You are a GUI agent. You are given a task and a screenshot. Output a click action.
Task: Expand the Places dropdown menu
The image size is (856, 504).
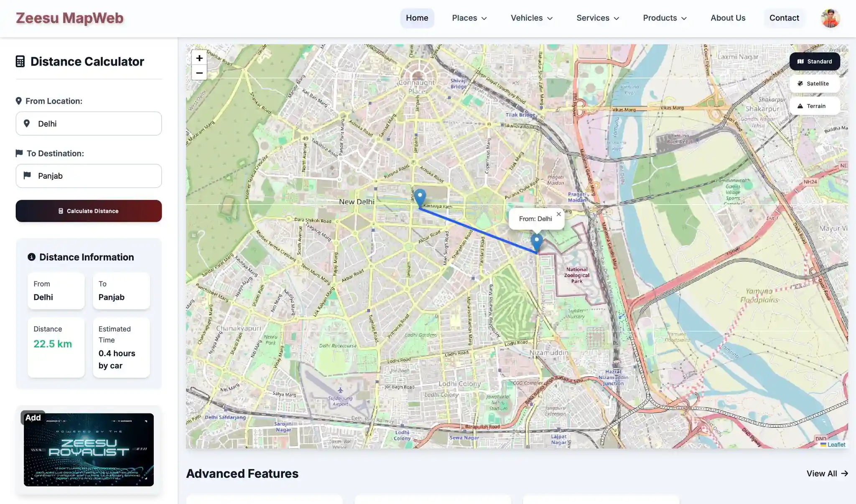[x=469, y=18]
